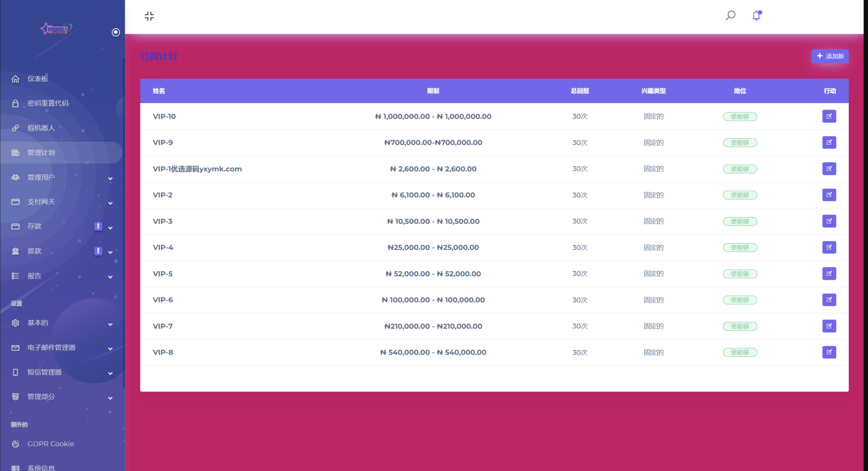This screenshot has width=868, height=471.
Task: Expand the 支付网关 submenu chevron
Action: tap(110, 203)
